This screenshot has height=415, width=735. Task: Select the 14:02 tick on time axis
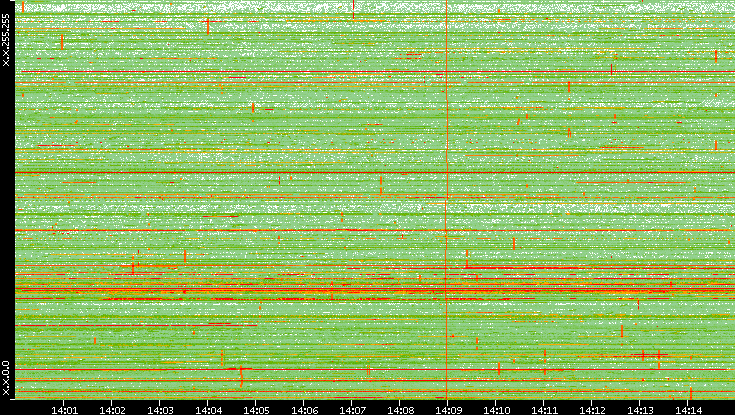113,409
